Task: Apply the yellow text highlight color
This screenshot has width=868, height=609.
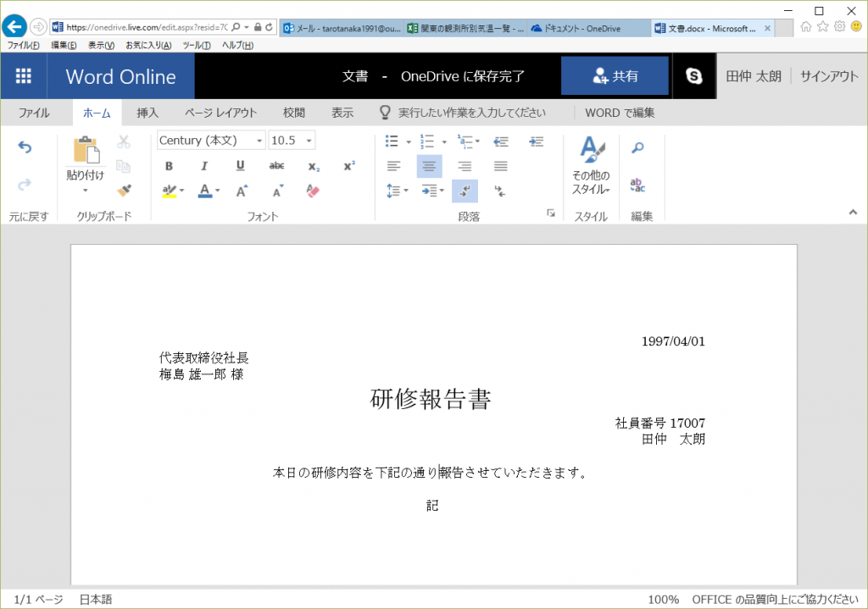Action: coord(170,191)
